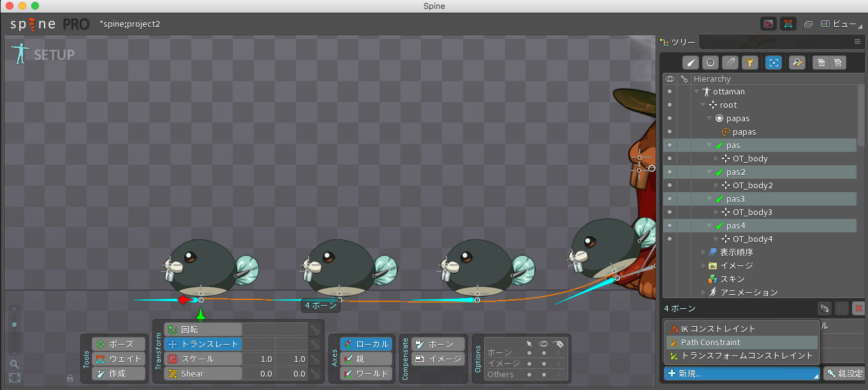Collapse the pas4 bone node
The image size is (868, 390).
point(710,226)
